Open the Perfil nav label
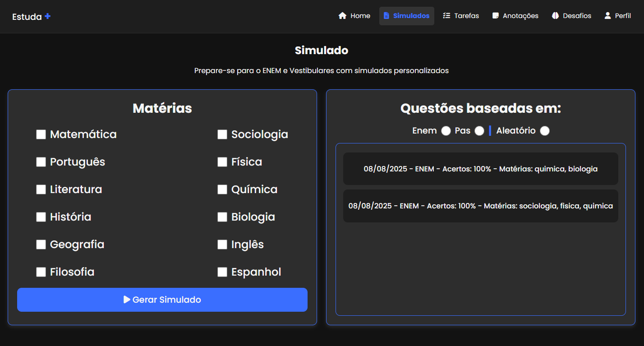This screenshot has height=346, width=644. click(x=623, y=16)
